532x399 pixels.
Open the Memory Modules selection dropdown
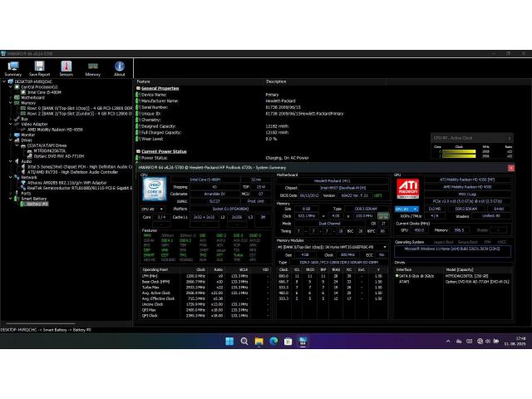332,247
